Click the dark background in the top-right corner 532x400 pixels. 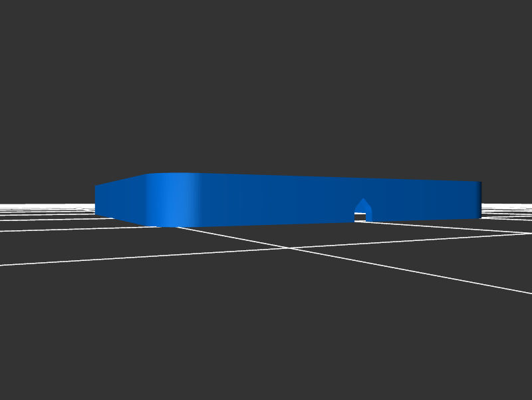pos(505,27)
